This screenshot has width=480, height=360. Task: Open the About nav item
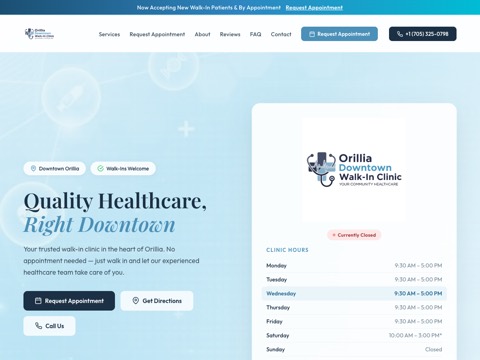[x=202, y=34]
